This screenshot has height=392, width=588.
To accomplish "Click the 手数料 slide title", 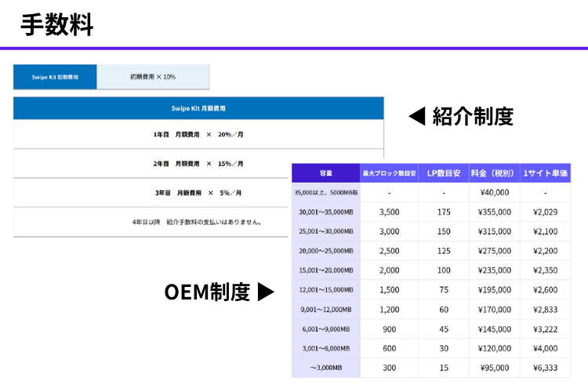I will [57, 24].
